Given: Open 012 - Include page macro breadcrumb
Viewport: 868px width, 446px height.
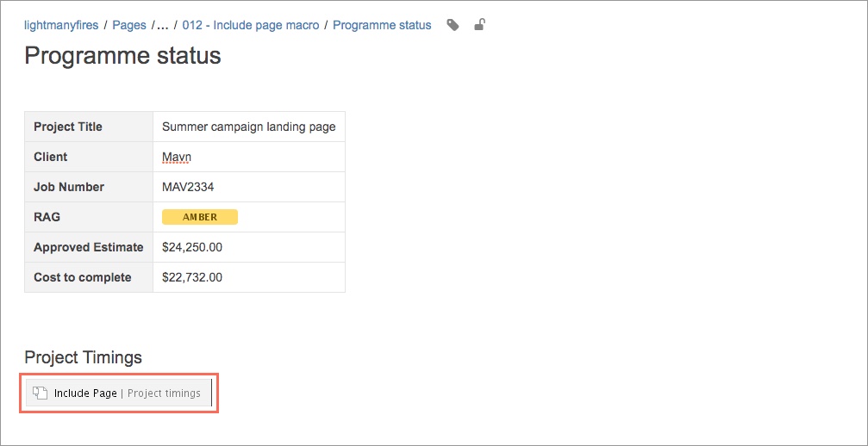Looking at the screenshot, I should click(251, 26).
